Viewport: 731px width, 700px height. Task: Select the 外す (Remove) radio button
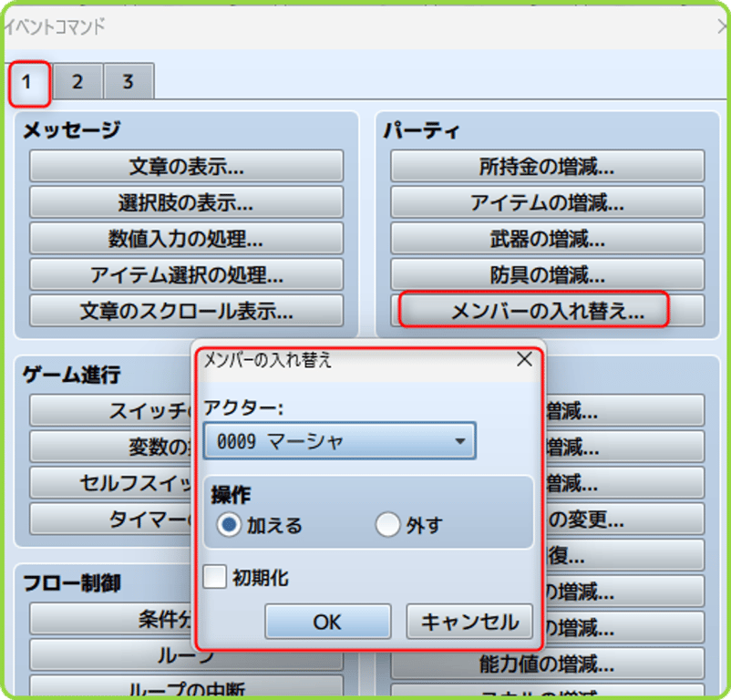(388, 525)
